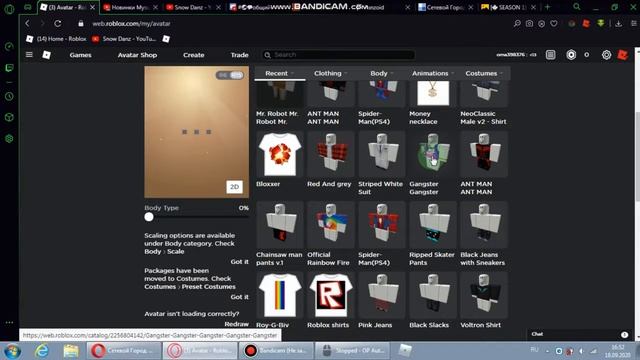
Task: Open the Trade menu item
Action: coord(239,55)
